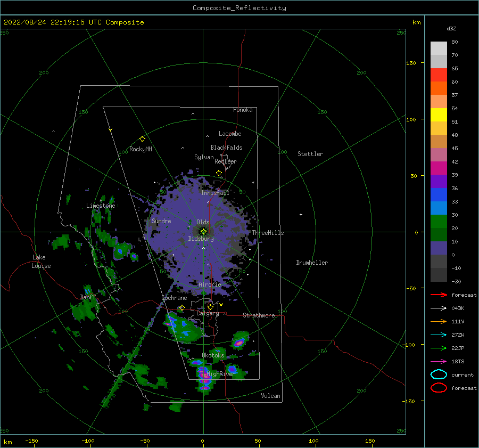Click the HighRiver city label

click(x=220, y=374)
